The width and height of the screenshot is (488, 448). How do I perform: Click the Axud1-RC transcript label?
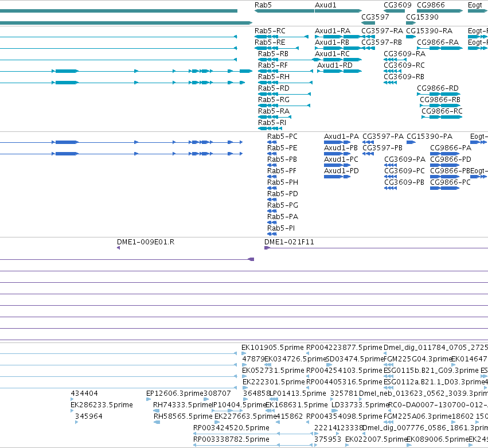tap(333, 54)
